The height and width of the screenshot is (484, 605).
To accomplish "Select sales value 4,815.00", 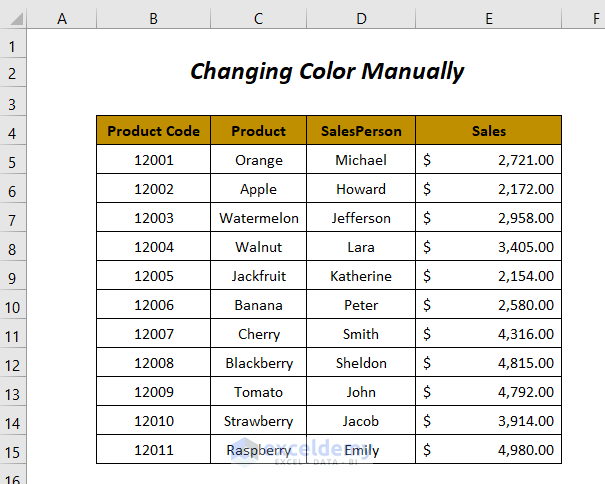I will [x=489, y=362].
